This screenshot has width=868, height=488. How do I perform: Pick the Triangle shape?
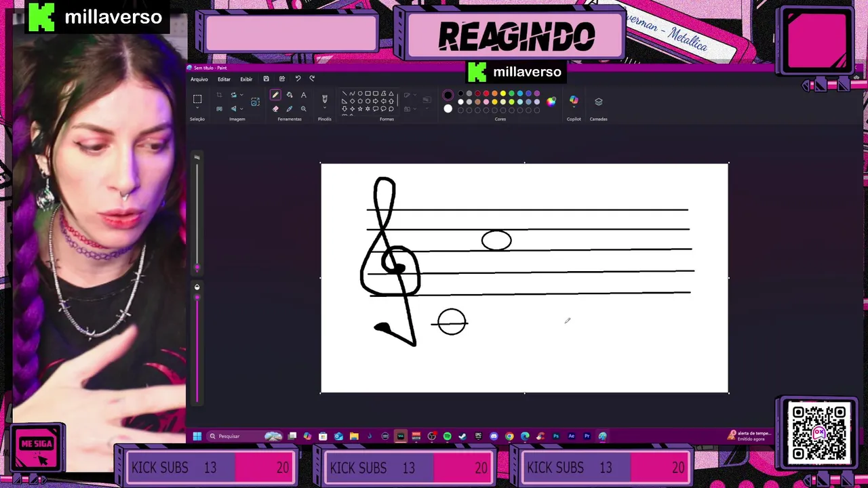[x=391, y=94]
